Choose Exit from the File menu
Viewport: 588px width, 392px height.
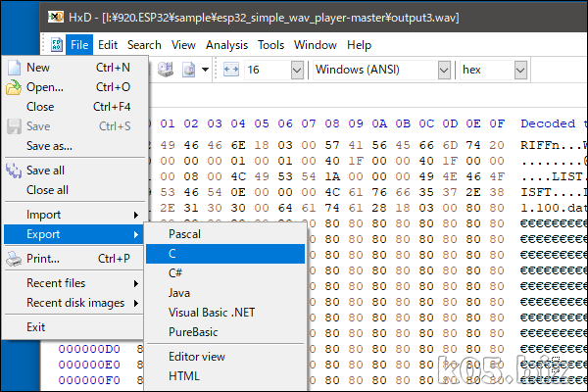point(74,327)
